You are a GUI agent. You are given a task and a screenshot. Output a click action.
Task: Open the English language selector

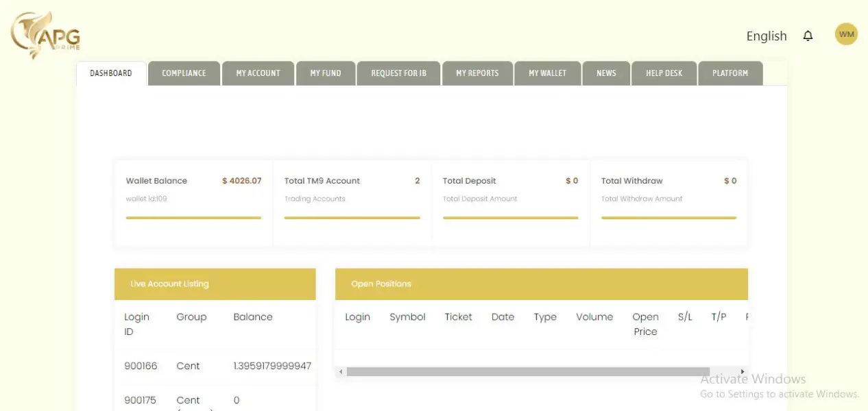pos(766,36)
